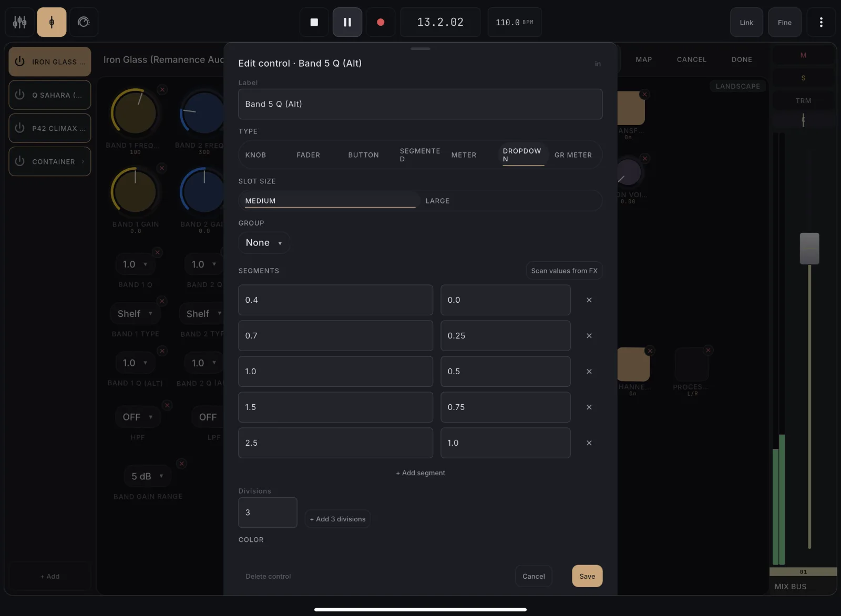Open the Band 1 Type Shelf dropdown
This screenshot has width=841, height=616.
click(135, 314)
